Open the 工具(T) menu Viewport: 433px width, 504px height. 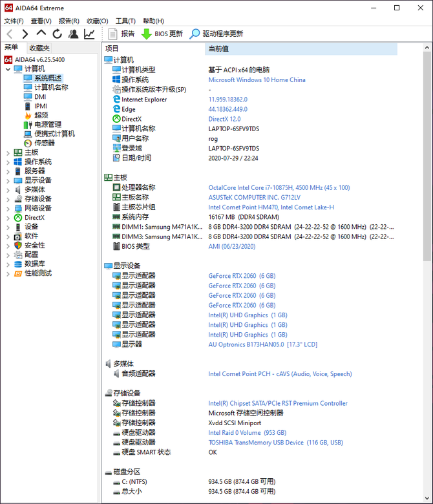tap(125, 21)
